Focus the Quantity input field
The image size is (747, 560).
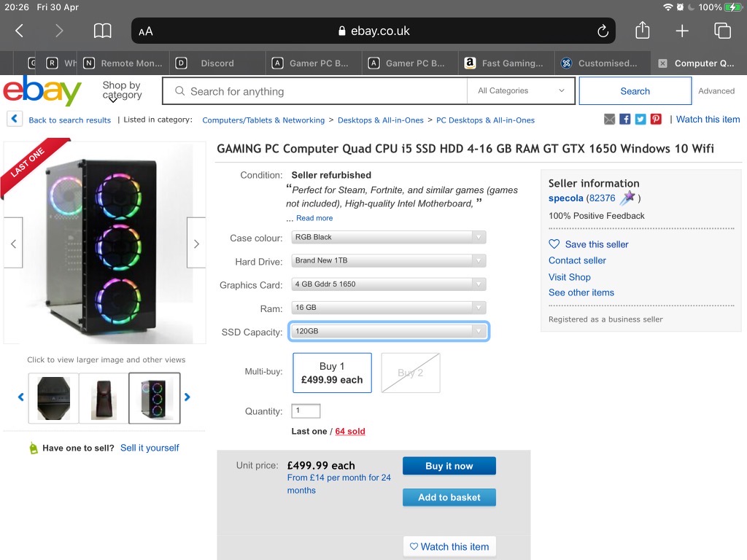click(x=306, y=411)
